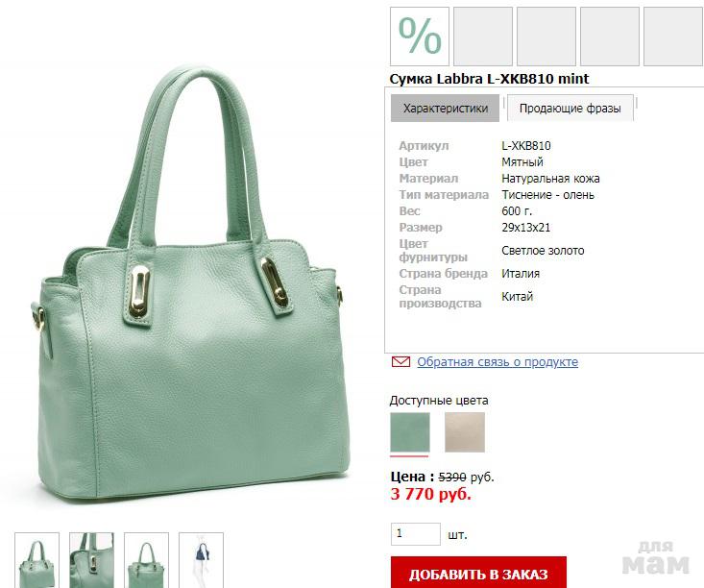Click the ДОБАВИТЬ В ЗАКАЗ button

click(478, 573)
